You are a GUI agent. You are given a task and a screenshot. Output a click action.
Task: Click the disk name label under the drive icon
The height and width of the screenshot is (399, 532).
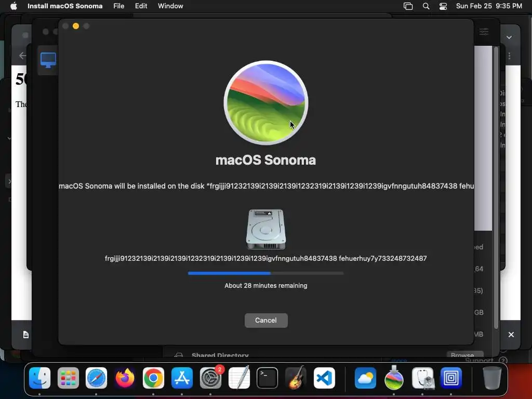pos(266,259)
